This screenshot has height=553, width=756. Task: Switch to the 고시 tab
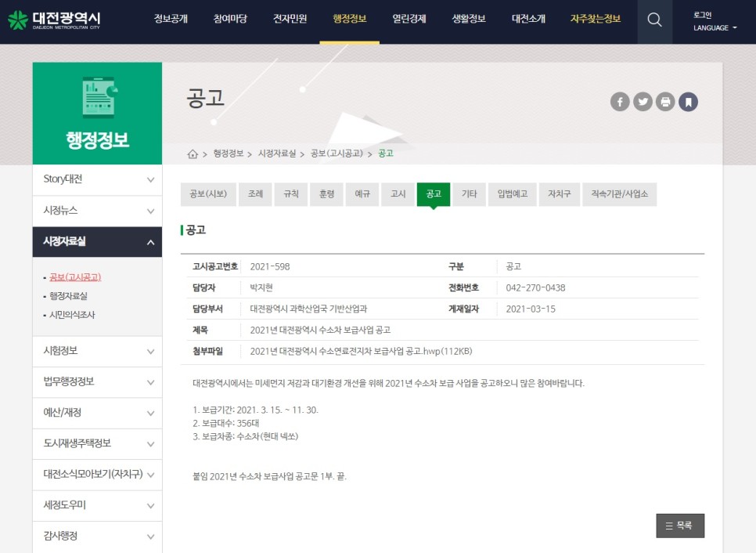[398, 194]
